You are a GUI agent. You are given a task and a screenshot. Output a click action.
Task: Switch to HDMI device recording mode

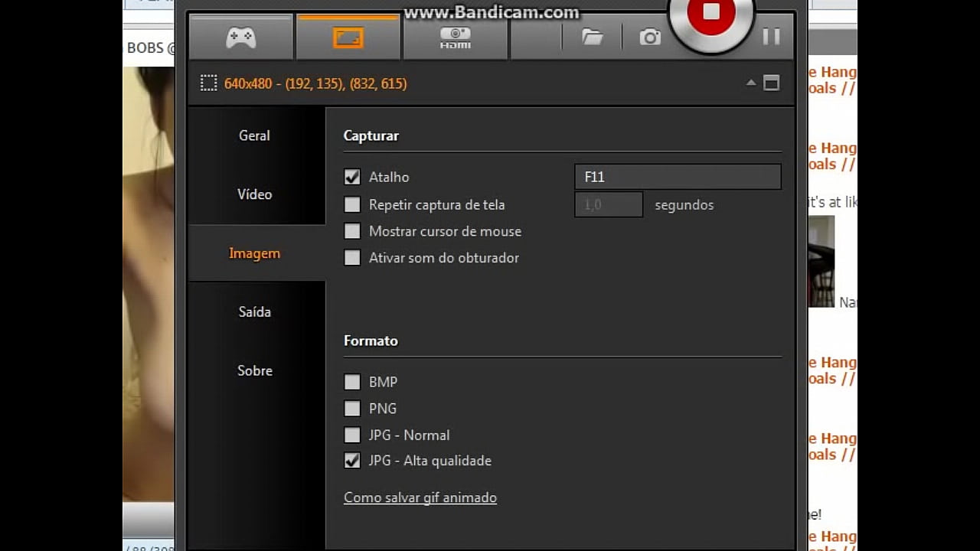click(x=455, y=37)
